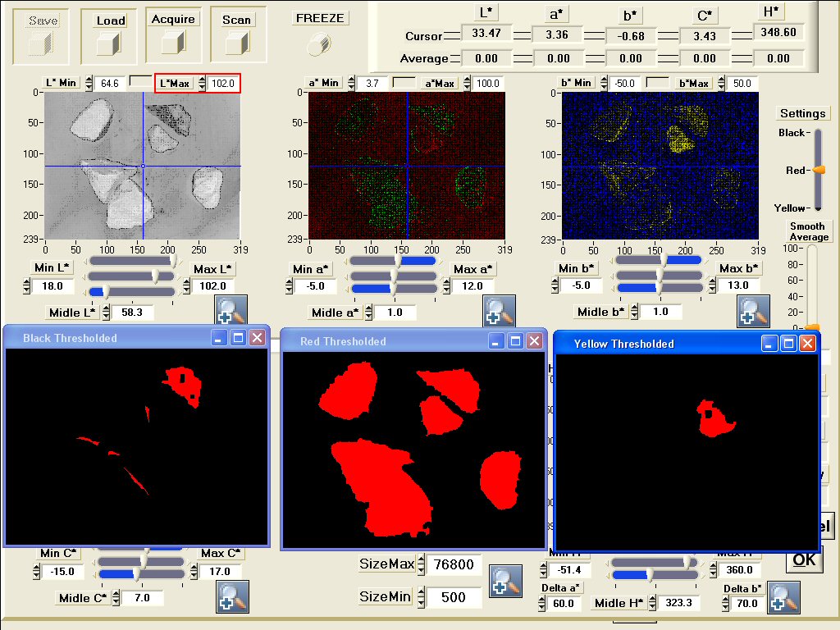Click the zoom magnifier under the L* image
The width and height of the screenshot is (840, 630).
231,311
